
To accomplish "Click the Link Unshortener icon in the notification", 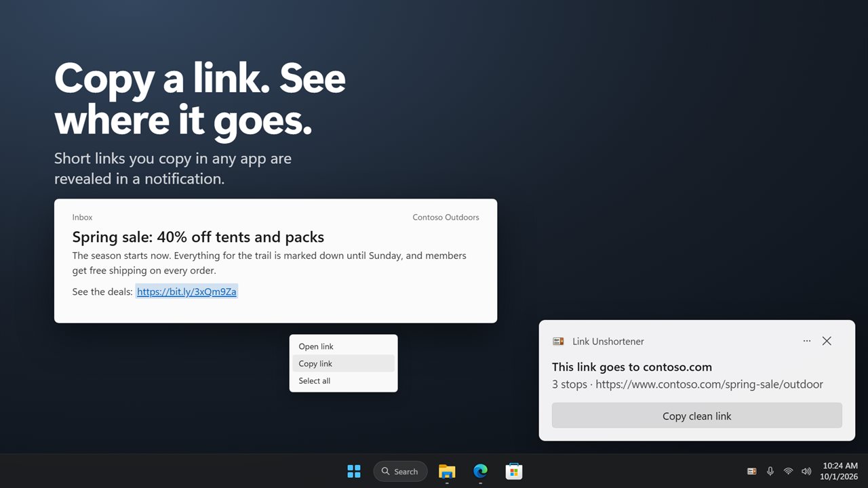I will (x=558, y=341).
